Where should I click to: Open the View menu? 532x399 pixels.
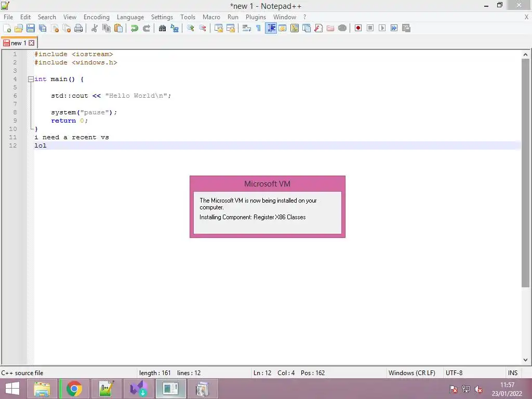(70, 17)
